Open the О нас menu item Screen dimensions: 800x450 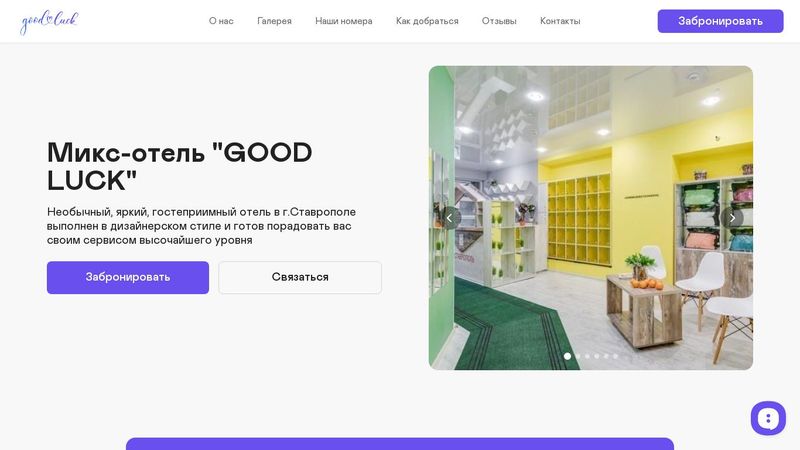[221, 21]
